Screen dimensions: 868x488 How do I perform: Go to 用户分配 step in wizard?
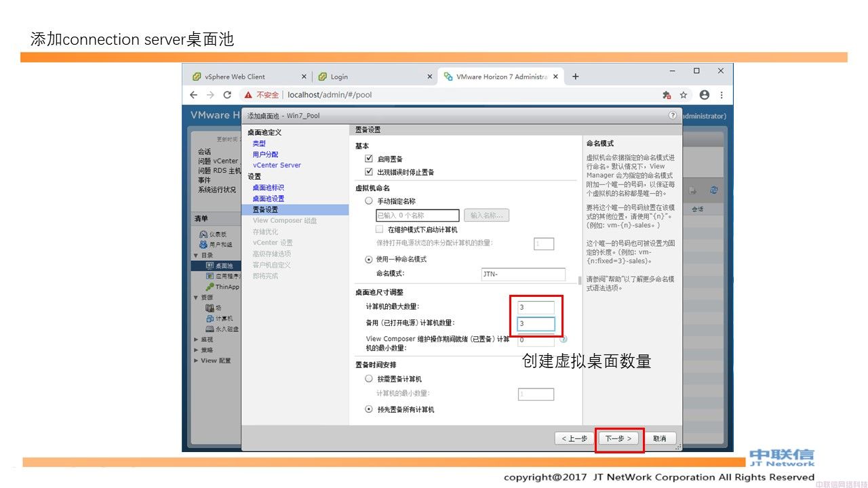[x=265, y=155]
